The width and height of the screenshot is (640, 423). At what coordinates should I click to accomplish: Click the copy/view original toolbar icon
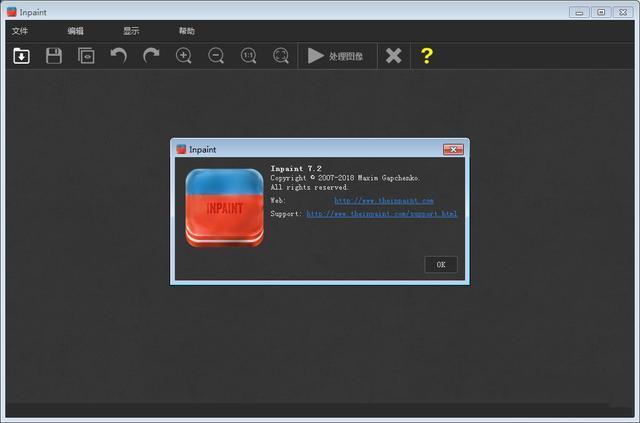(x=86, y=56)
